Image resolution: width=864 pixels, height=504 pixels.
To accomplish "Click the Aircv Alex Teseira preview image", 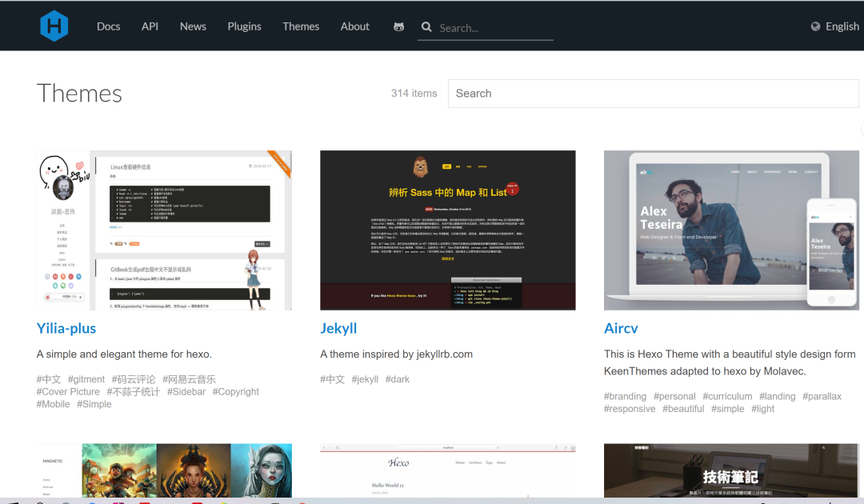I will tap(731, 230).
